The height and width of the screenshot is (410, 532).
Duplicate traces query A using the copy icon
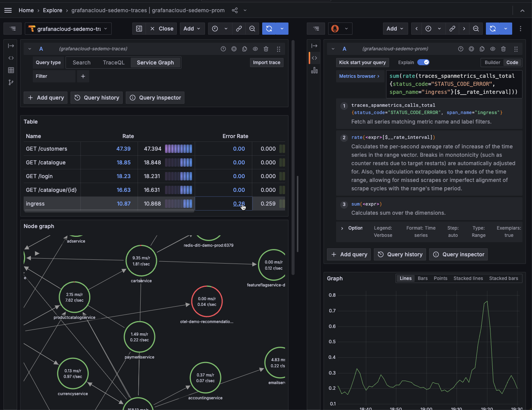click(x=244, y=49)
